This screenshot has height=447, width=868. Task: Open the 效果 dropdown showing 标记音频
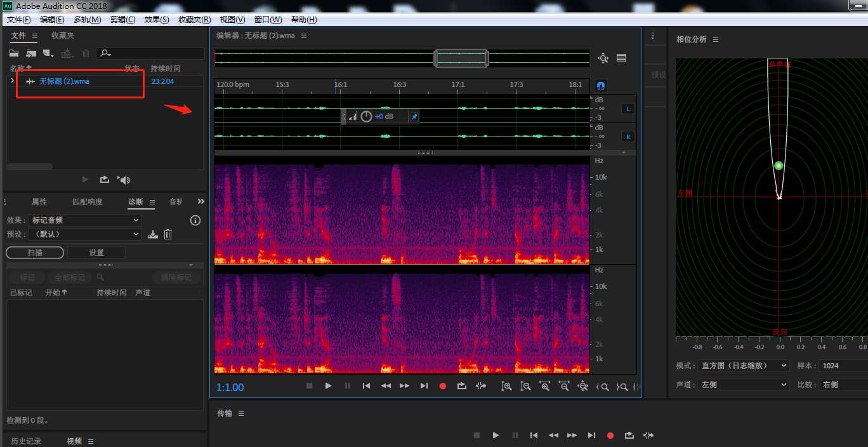point(84,220)
